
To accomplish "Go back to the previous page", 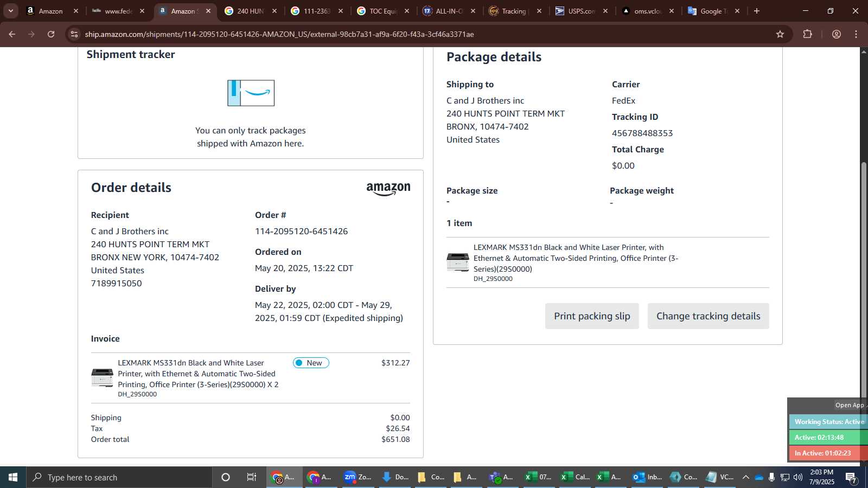I will pos(12,34).
